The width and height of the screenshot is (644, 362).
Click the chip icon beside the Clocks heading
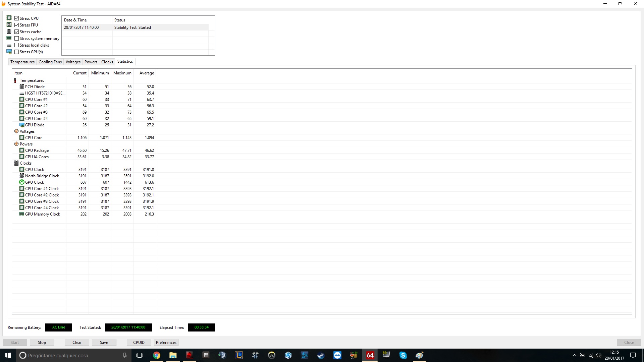pos(16,163)
